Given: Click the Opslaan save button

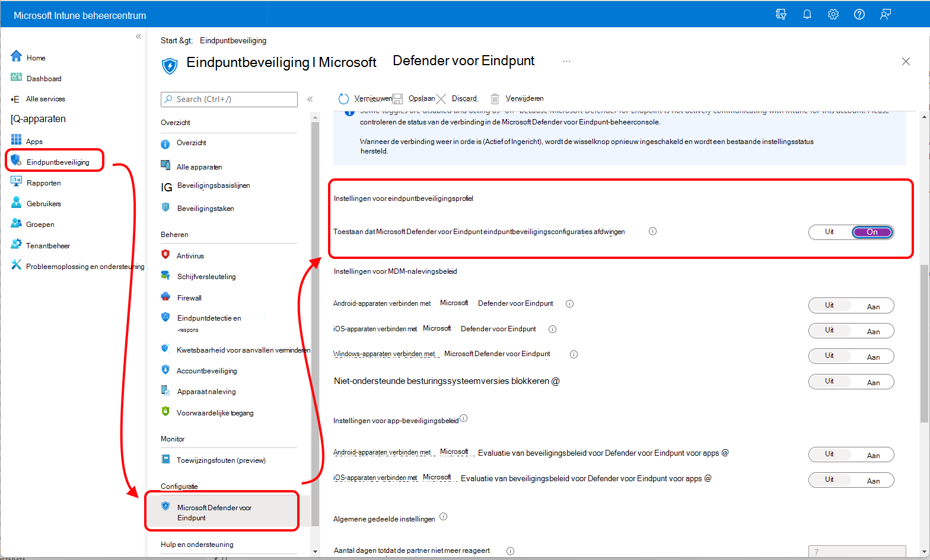Looking at the screenshot, I should (414, 98).
